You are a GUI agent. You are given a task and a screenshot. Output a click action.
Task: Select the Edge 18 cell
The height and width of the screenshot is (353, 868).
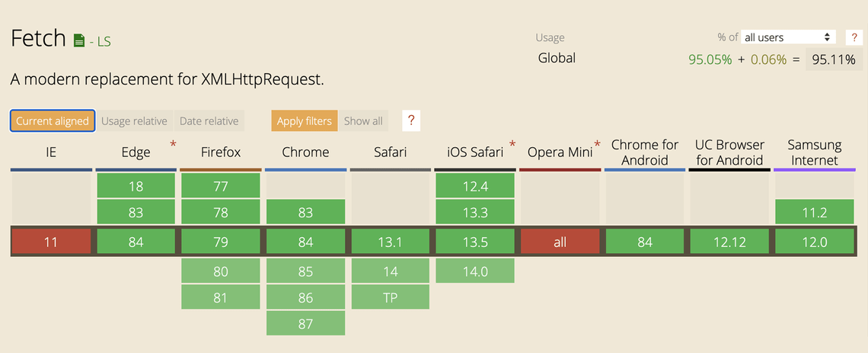point(136,185)
